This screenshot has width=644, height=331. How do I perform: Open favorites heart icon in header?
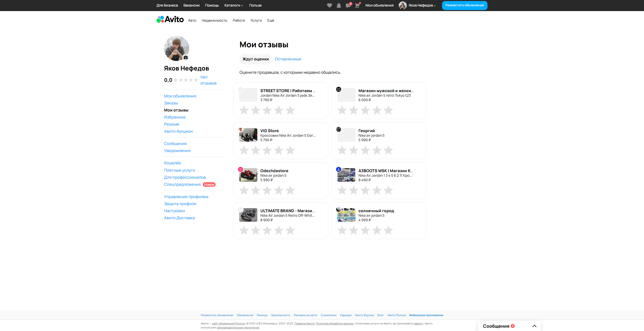pyautogui.click(x=329, y=6)
